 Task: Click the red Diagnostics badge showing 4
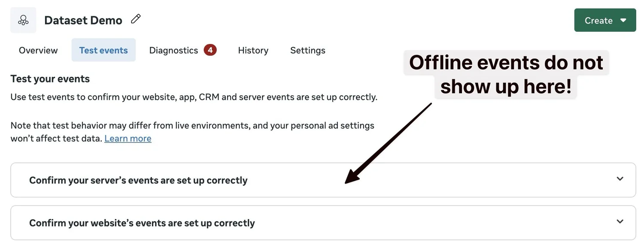point(210,50)
